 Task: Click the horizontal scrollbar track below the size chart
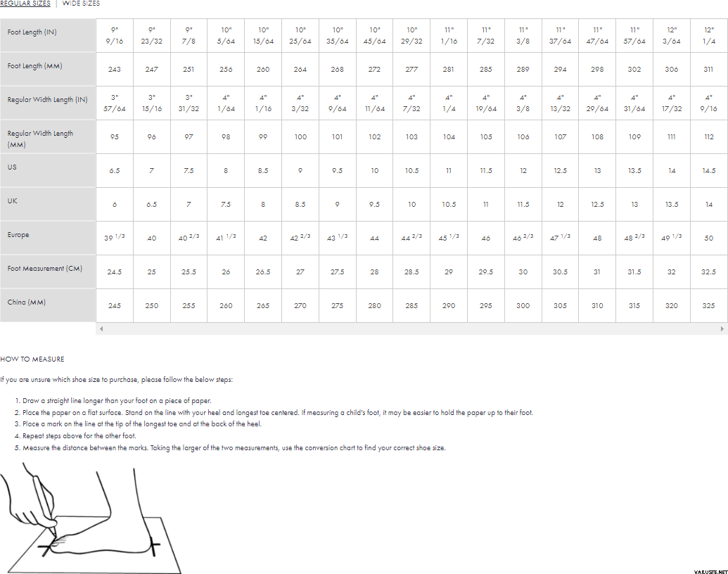(411, 329)
